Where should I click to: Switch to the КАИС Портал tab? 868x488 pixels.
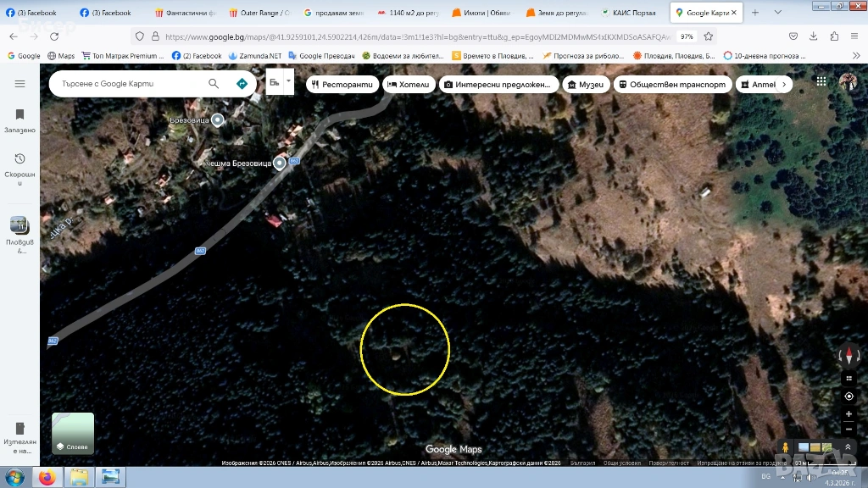pos(633,13)
